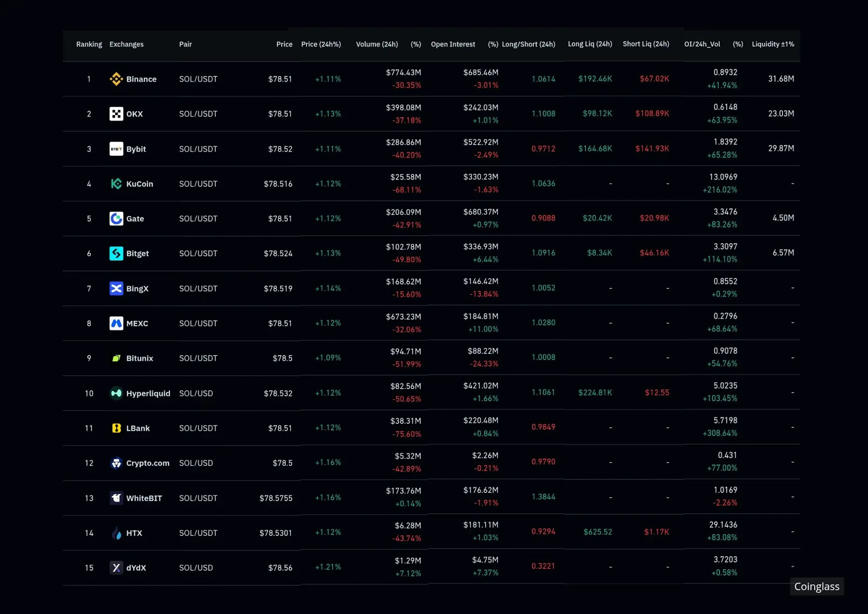Select LBank price change +1.12%

coord(328,428)
